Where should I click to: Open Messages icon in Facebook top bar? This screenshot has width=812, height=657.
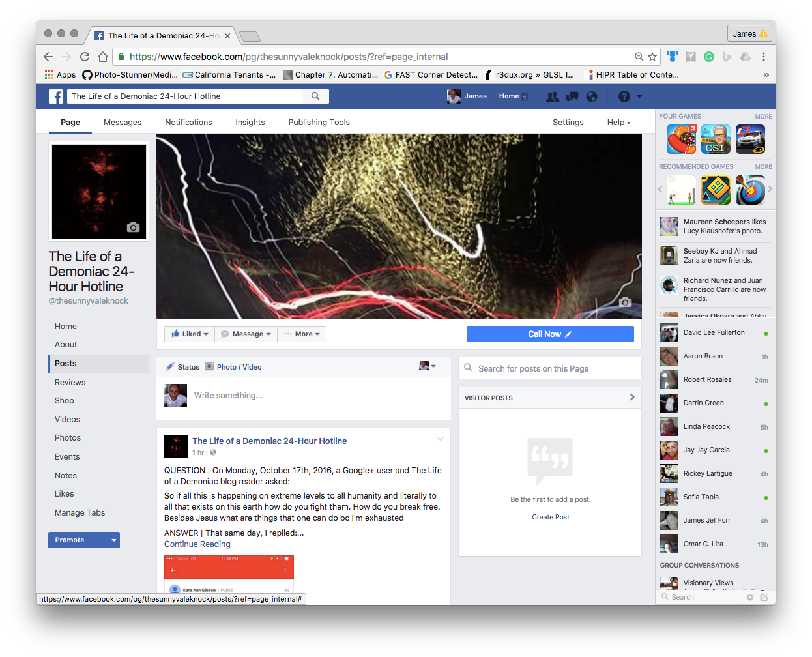572,96
